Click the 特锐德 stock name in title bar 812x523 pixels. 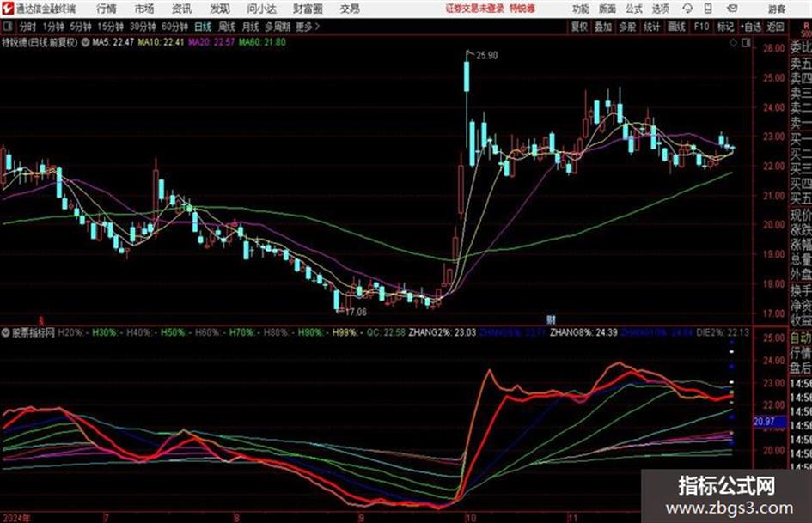(522, 9)
